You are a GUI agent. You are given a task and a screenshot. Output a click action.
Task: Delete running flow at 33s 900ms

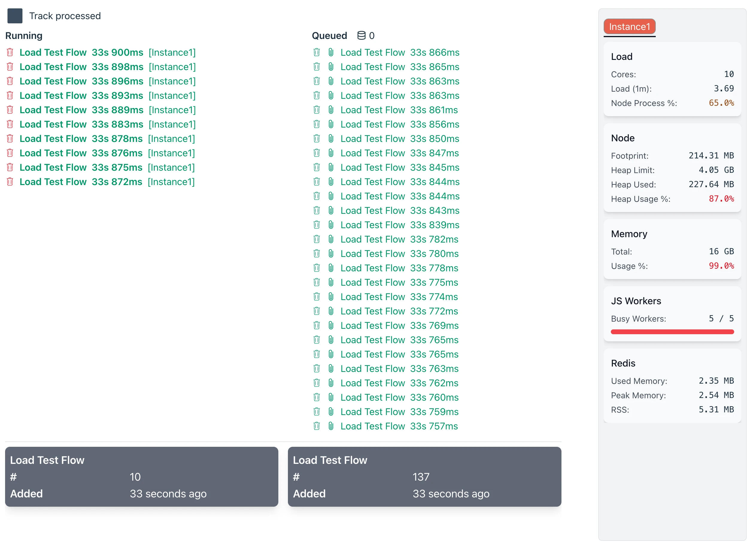click(10, 52)
